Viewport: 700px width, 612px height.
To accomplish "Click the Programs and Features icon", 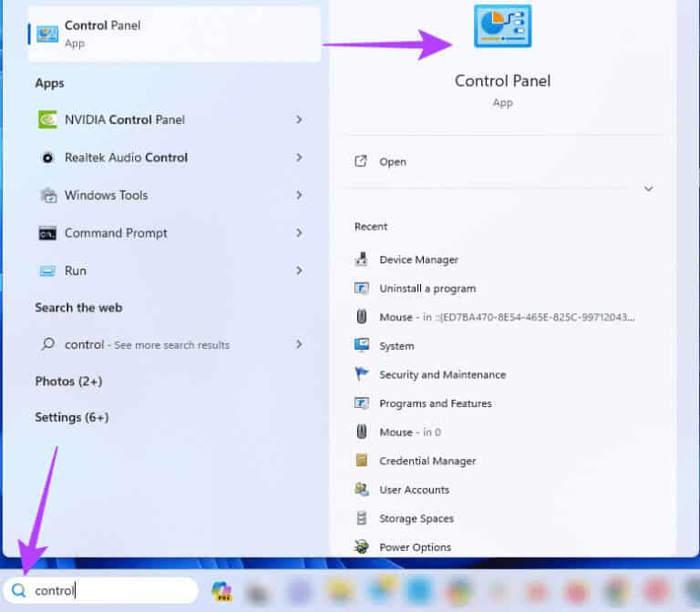I will (x=361, y=403).
